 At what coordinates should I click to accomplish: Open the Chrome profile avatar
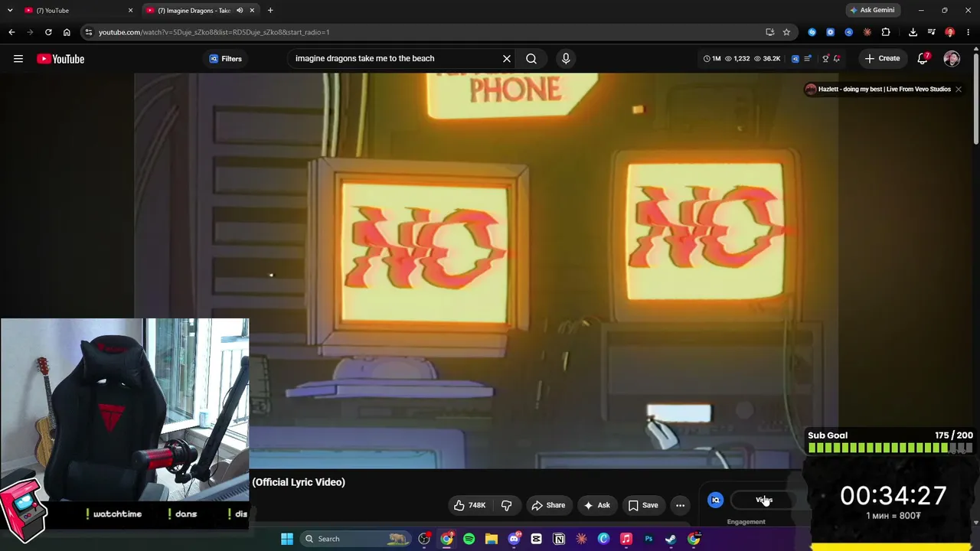click(950, 32)
